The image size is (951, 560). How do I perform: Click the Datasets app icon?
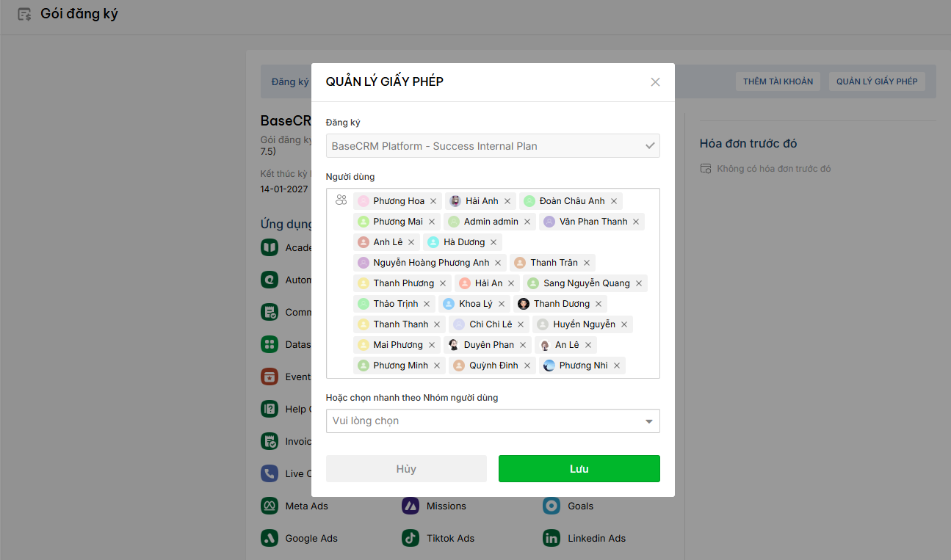[270, 344]
